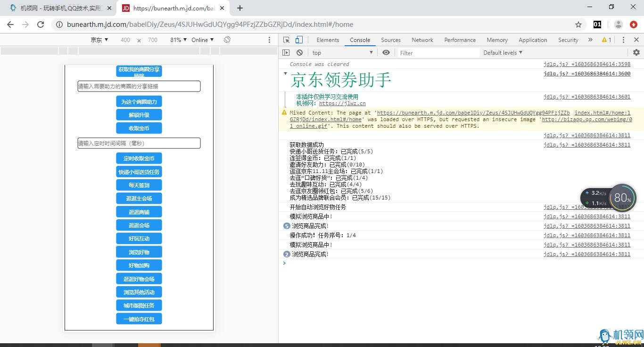Click the 定时收取金币 button
The width and height of the screenshot is (644, 347).
tap(139, 158)
